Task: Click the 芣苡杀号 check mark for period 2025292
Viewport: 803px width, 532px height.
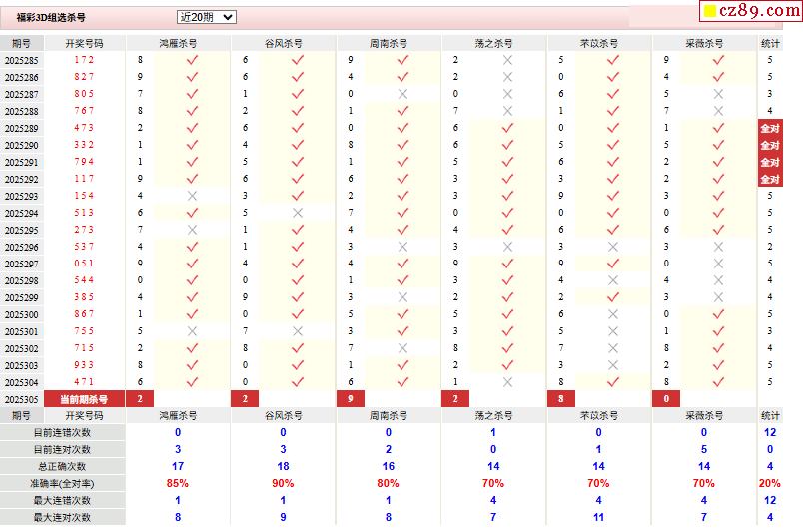Action: (613, 179)
